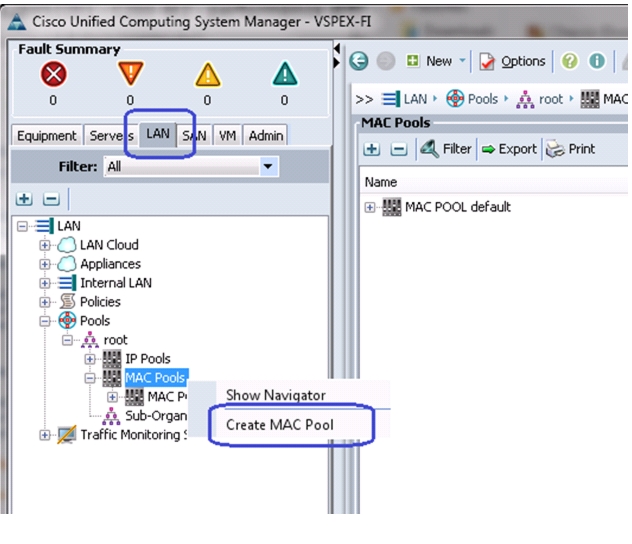
Task: Open the dropdown arrow next to New
Action: click(x=462, y=61)
